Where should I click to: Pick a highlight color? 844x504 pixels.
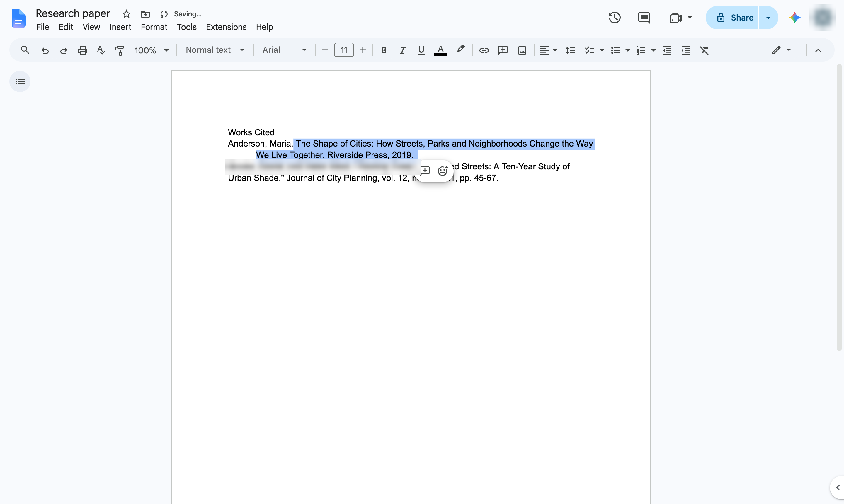click(460, 50)
